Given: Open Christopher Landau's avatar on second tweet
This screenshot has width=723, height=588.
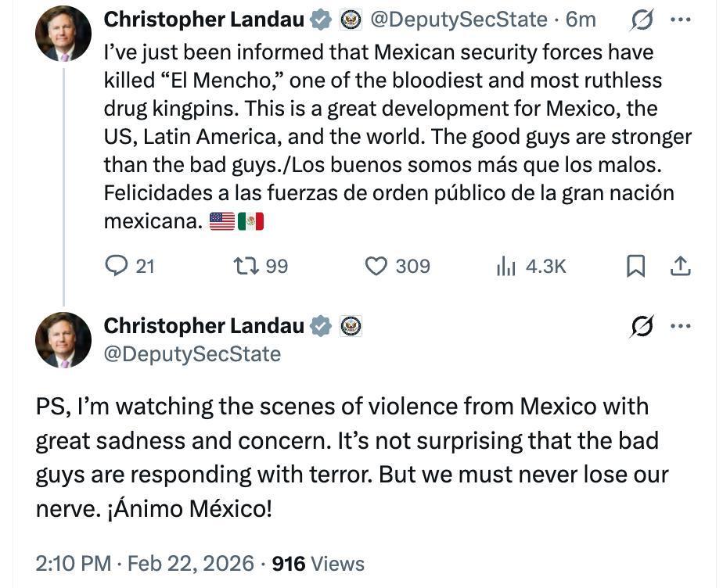Looking at the screenshot, I should [63, 340].
